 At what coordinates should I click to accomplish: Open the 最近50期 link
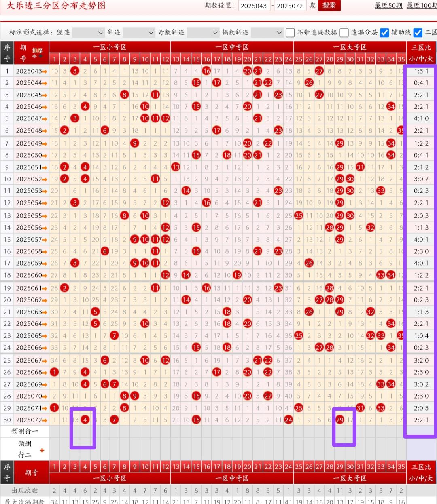pos(388,5)
